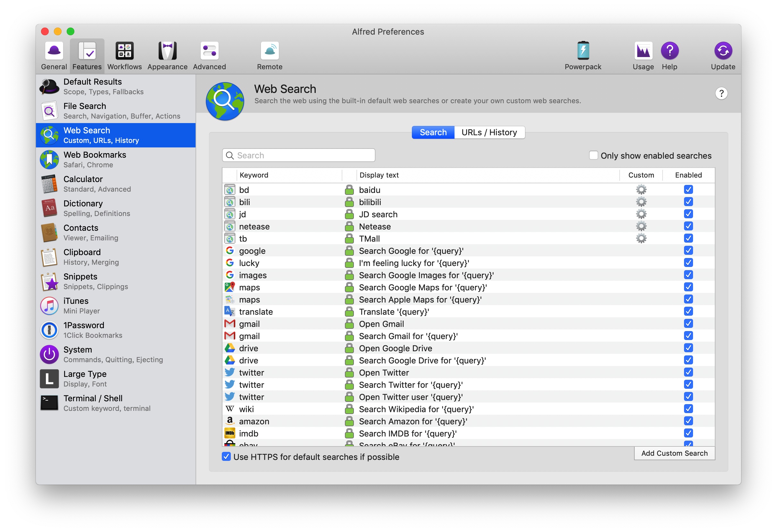
Task: Open the Remote toolbar icon
Action: [270, 56]
